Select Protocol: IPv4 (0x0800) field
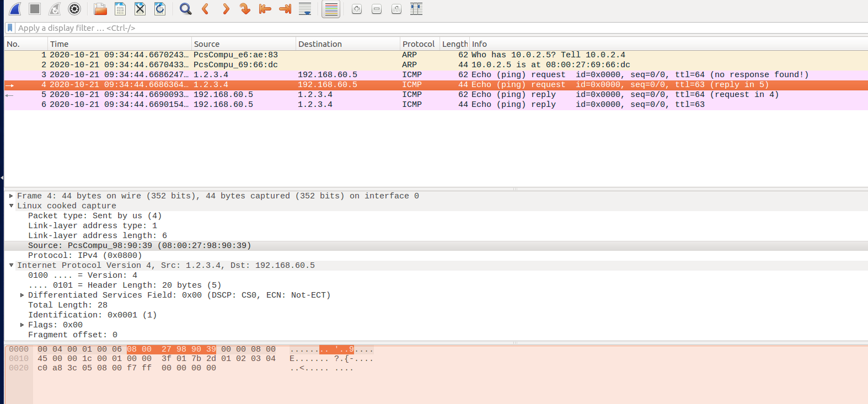Screen dimensions: 868x404 coord(85,256)
